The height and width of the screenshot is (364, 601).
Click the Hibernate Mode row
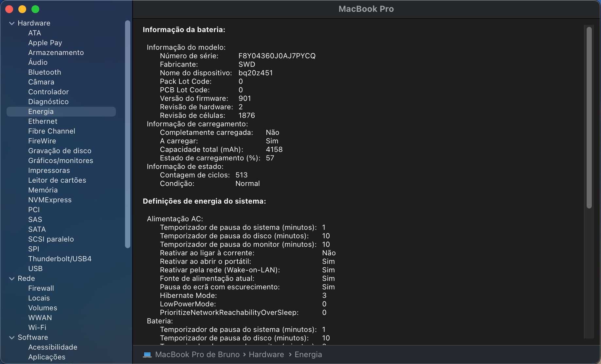[x=243, y=296]
